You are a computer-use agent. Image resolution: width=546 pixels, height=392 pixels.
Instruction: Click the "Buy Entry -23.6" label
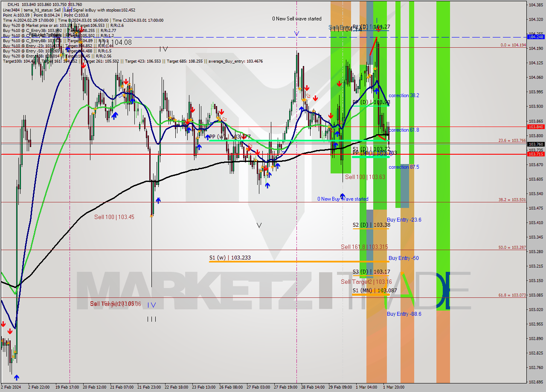pyautogui.click(x=404, y=220)
